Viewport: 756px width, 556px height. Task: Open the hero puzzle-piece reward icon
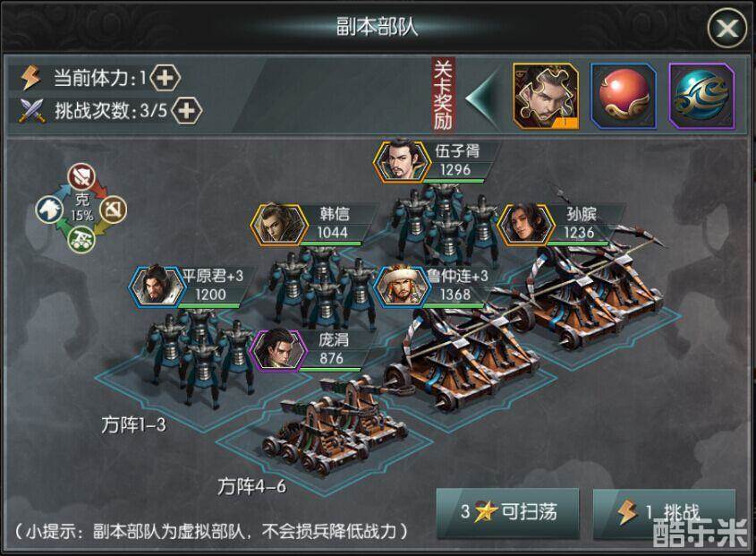click(x=546, y=96)
